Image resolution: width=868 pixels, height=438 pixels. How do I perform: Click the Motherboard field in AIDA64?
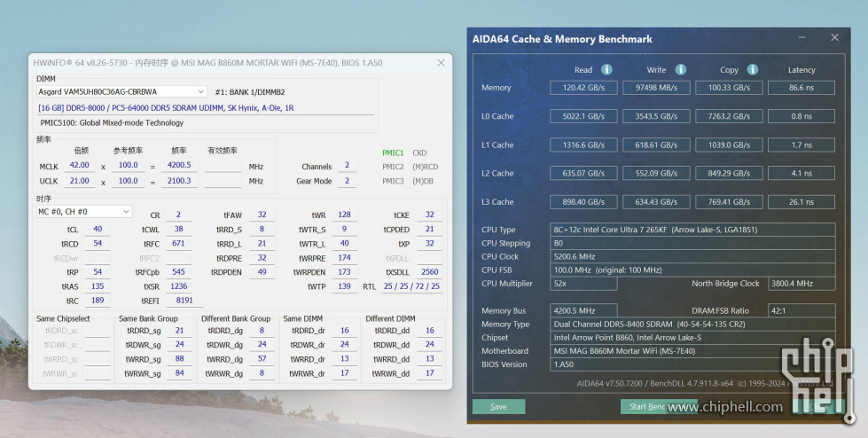692,351
